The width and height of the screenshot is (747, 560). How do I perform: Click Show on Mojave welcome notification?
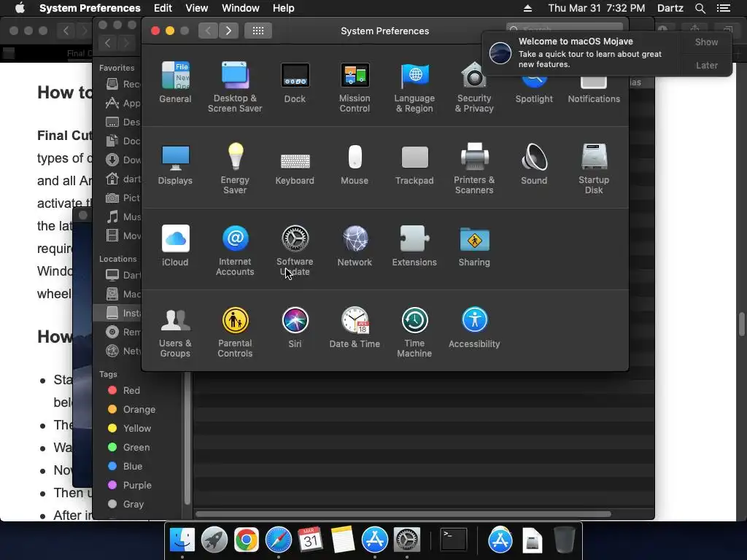pos(706,42)
